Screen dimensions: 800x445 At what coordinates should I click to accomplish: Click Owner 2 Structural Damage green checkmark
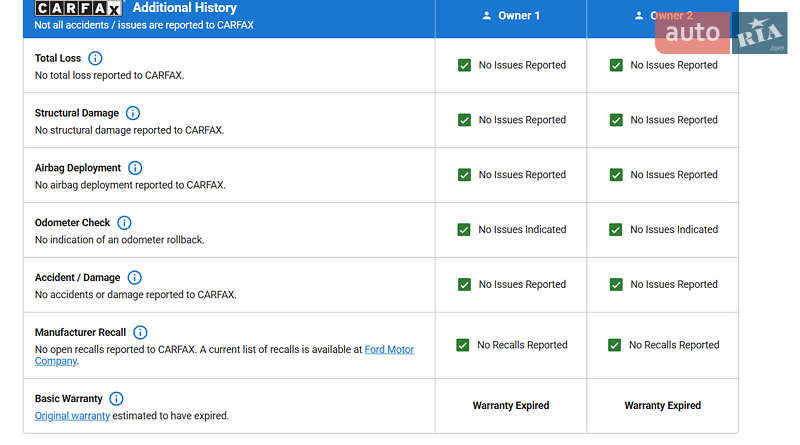616,120
